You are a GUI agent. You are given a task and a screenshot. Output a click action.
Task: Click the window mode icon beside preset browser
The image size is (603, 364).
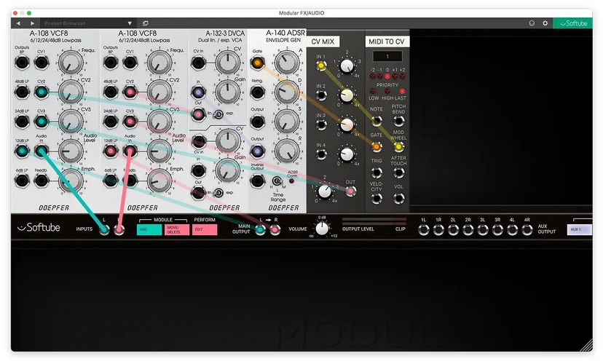point(146,23)
